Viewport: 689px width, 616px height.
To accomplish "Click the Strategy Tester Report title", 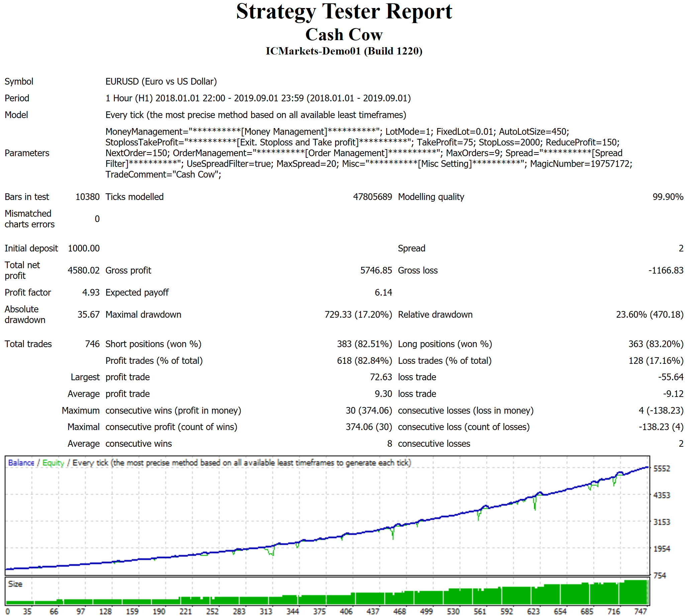I will (x=344, y=11).
